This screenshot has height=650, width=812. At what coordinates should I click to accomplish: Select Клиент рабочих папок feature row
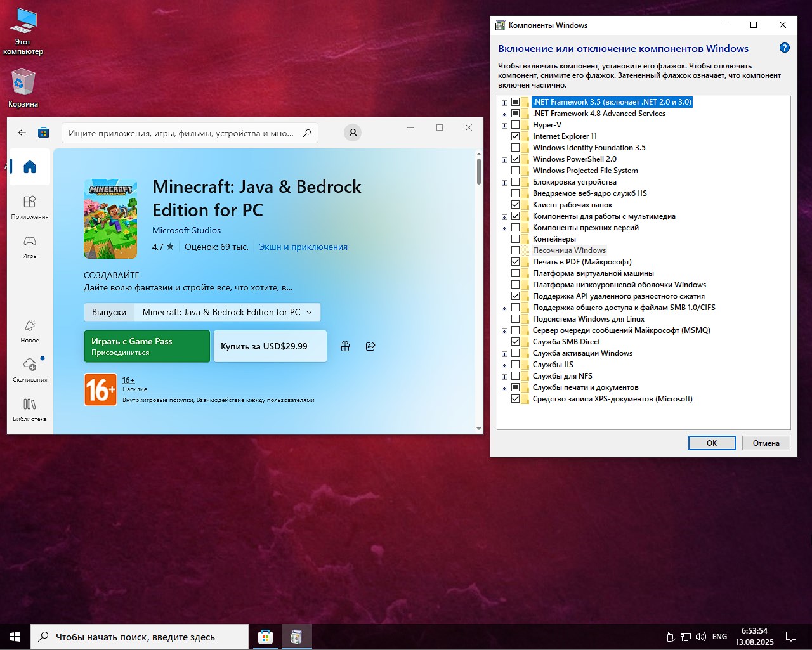point(573,205)
